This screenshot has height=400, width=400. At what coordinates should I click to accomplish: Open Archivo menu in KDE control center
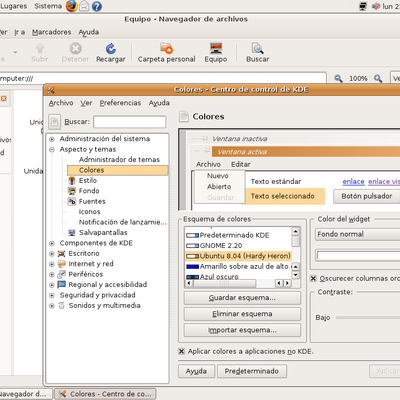point(61,103)
